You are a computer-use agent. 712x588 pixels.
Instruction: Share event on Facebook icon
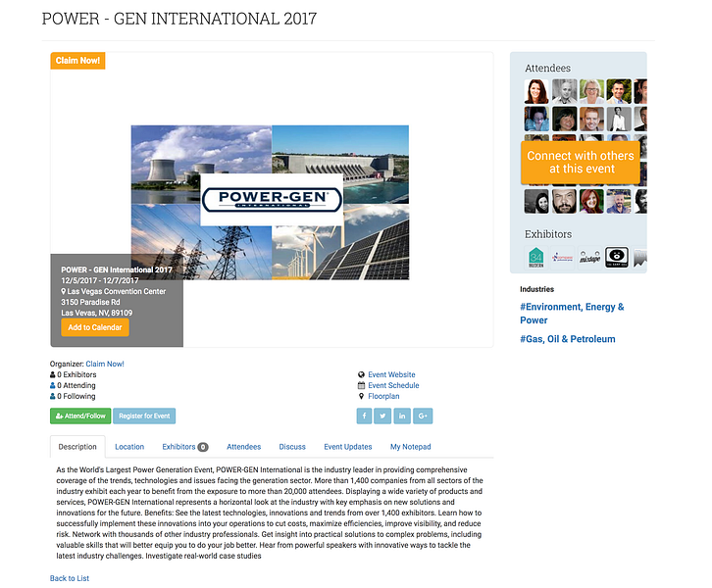tap(364, 416)
